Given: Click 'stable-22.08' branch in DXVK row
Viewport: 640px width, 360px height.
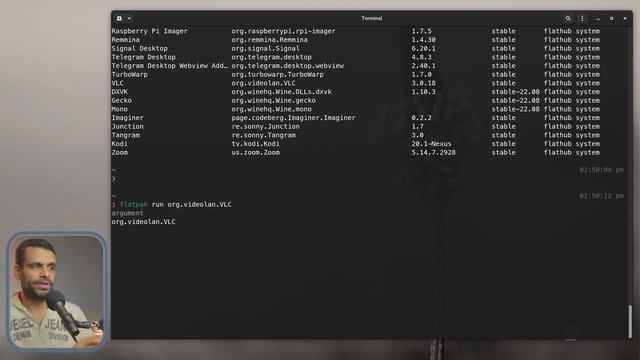Looking at the screenshot, I should coord(516,92).
